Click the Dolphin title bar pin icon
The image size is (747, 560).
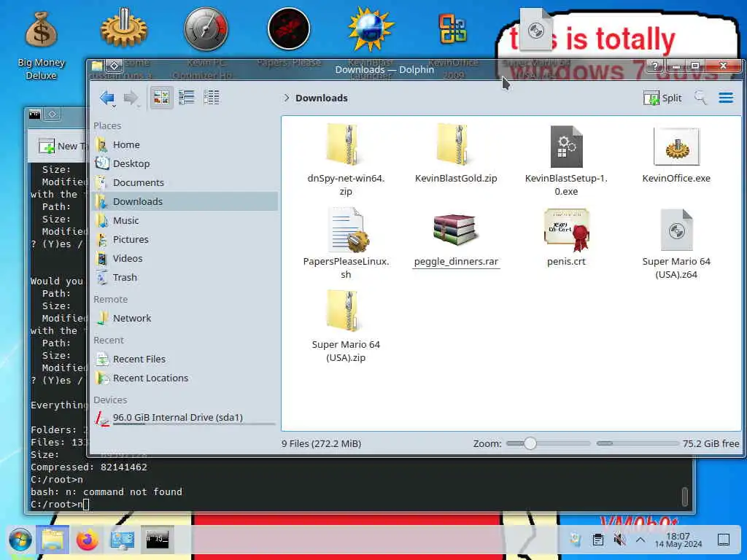[114, 66]
